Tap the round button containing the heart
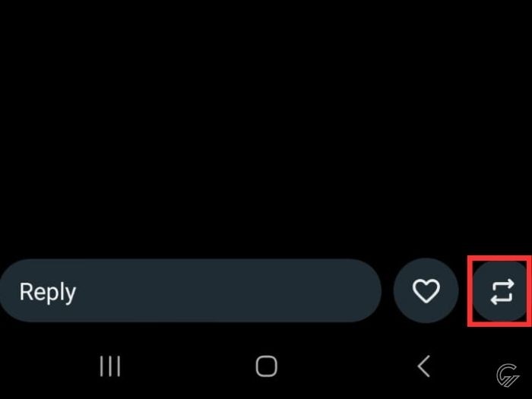Screen dimensions: 532x399 tap(426, 291)
